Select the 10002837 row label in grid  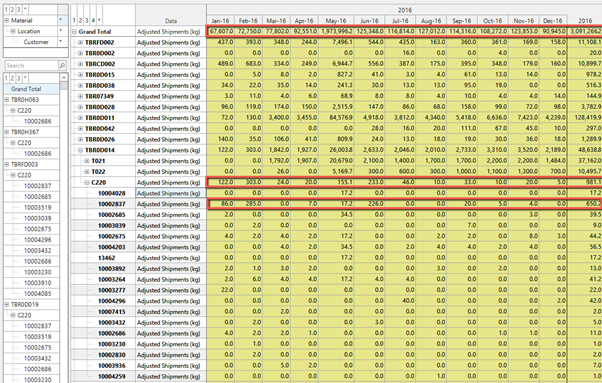(111, 204)
